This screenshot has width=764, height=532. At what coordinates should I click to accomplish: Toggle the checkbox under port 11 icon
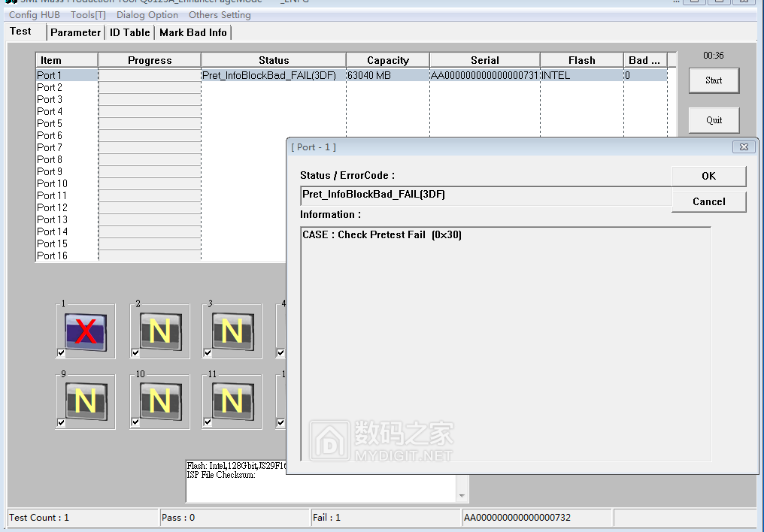click(208, 422)
